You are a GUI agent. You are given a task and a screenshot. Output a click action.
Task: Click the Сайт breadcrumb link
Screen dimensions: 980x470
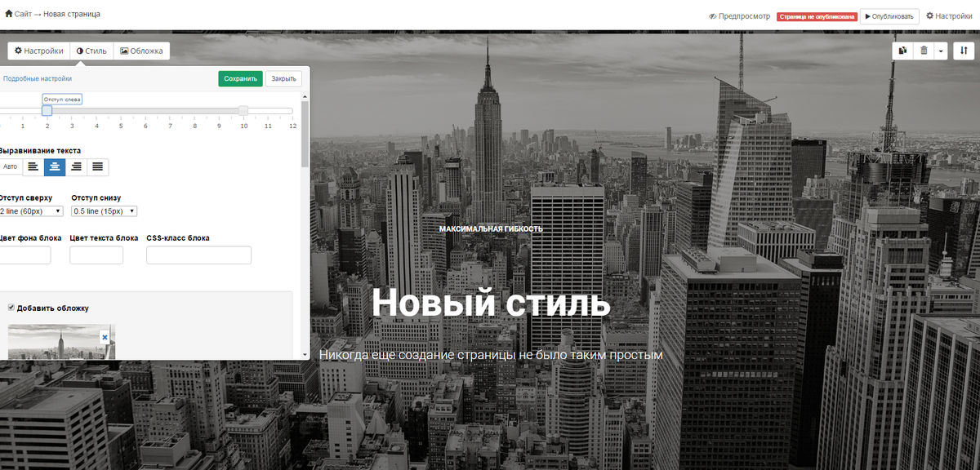click(x=24, y=14)
